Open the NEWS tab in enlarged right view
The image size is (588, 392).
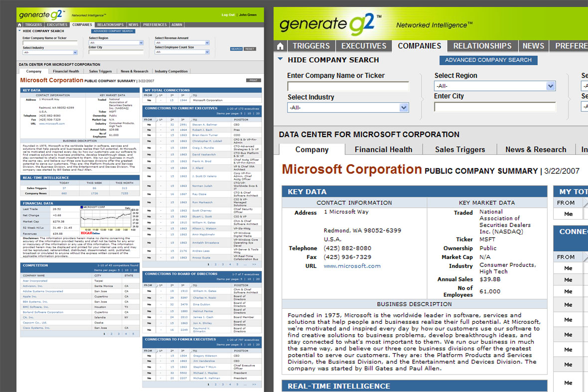pyautogui.click(x=533, y=46)
